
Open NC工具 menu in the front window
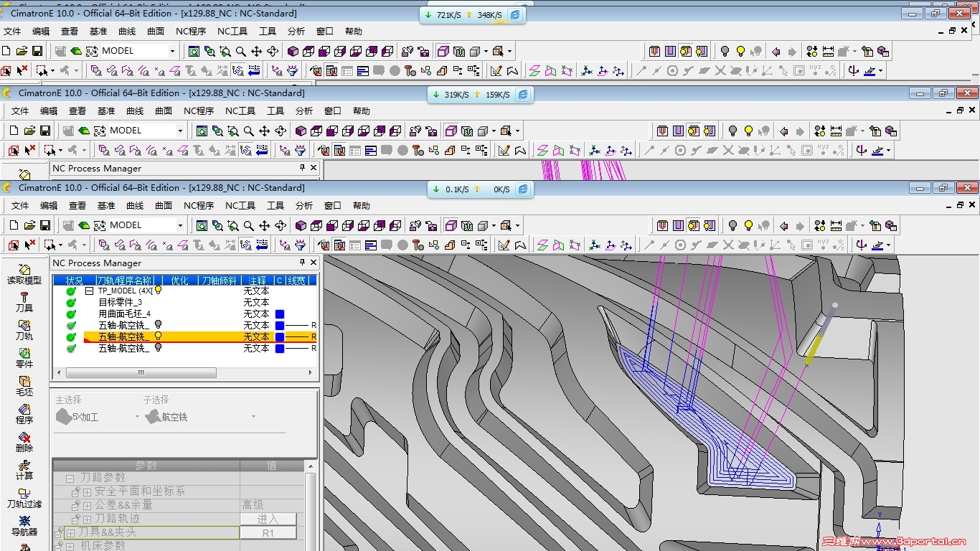[x=240, y=206]
